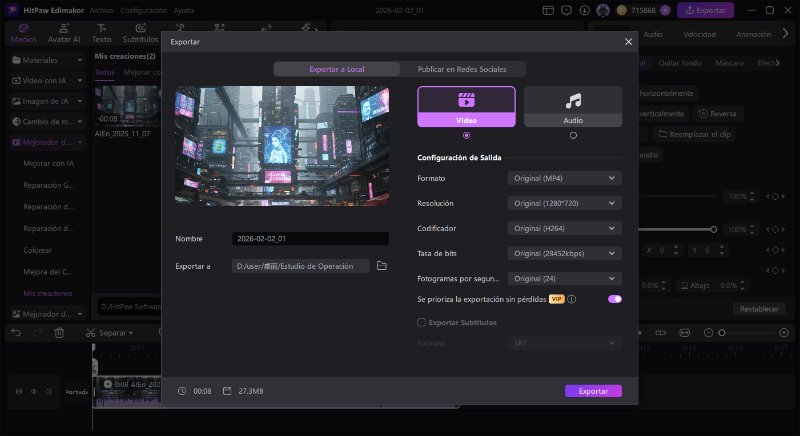This screenshot has width=800, height=436.
Task: Click the VIP badge
Action: pos(557,299)
